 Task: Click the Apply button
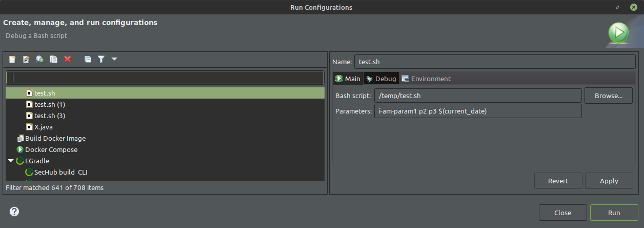[609, 181]
